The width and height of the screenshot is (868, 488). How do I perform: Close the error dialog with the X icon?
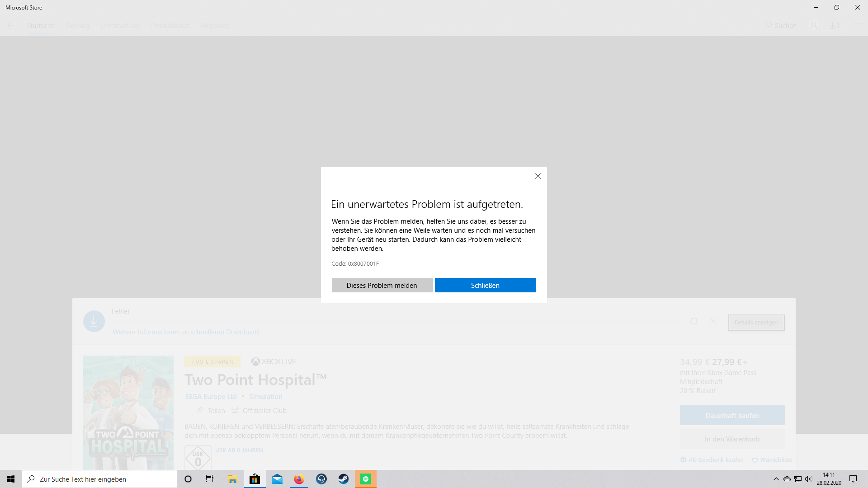(x=538, y=176)
